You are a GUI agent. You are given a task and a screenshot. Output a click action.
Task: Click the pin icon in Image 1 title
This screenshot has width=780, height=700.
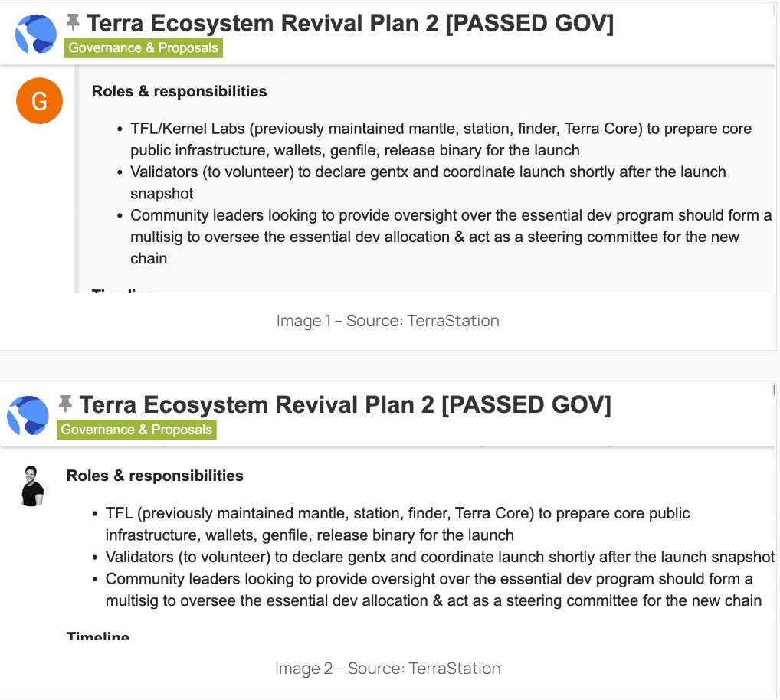pos(74,21)
